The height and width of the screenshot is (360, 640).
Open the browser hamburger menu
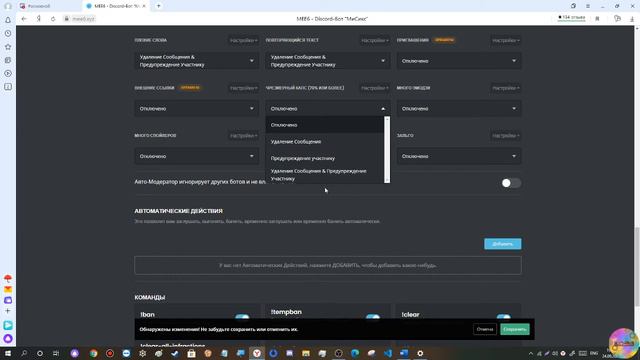pyautogui.click(x=588, y=6)
